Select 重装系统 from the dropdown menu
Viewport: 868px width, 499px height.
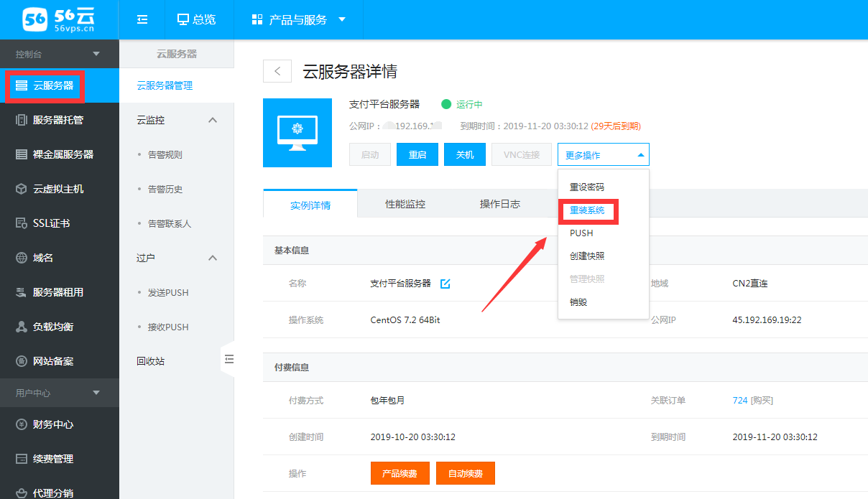[587, 210]
